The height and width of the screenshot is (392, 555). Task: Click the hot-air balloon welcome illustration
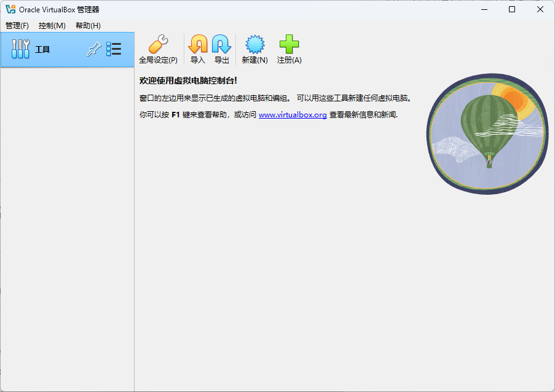(488, 134)
